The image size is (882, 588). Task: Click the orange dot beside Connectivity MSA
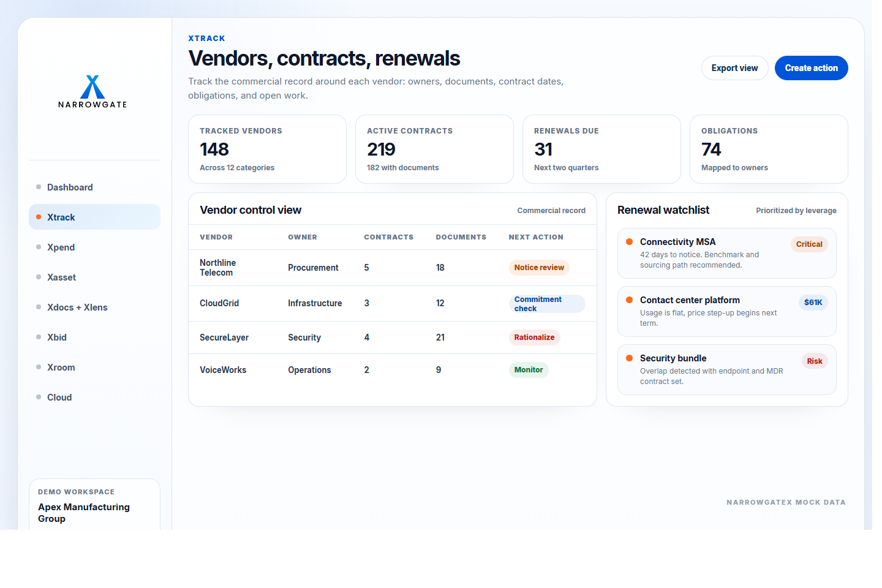click(629, 241)
